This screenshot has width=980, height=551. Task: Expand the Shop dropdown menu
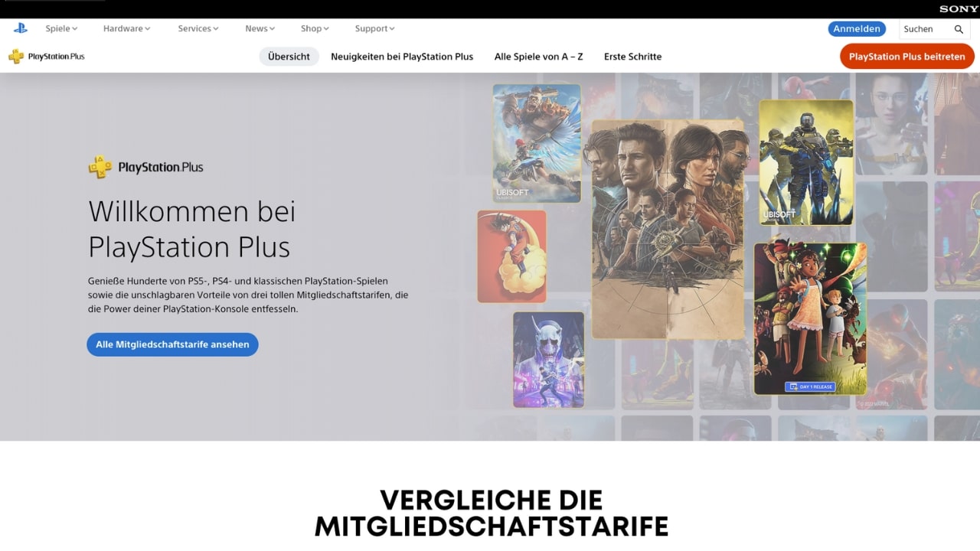315,28
